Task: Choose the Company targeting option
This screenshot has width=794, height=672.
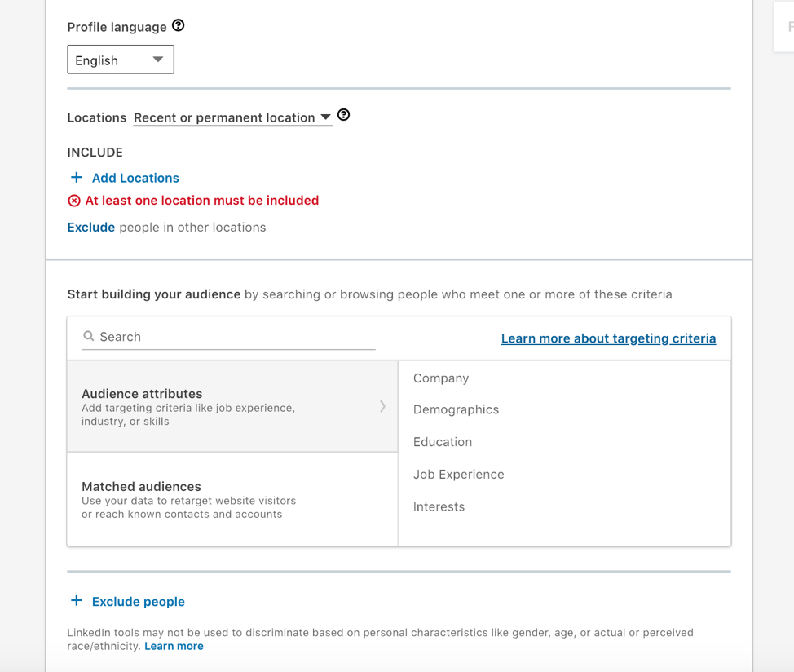Action: 441,378
